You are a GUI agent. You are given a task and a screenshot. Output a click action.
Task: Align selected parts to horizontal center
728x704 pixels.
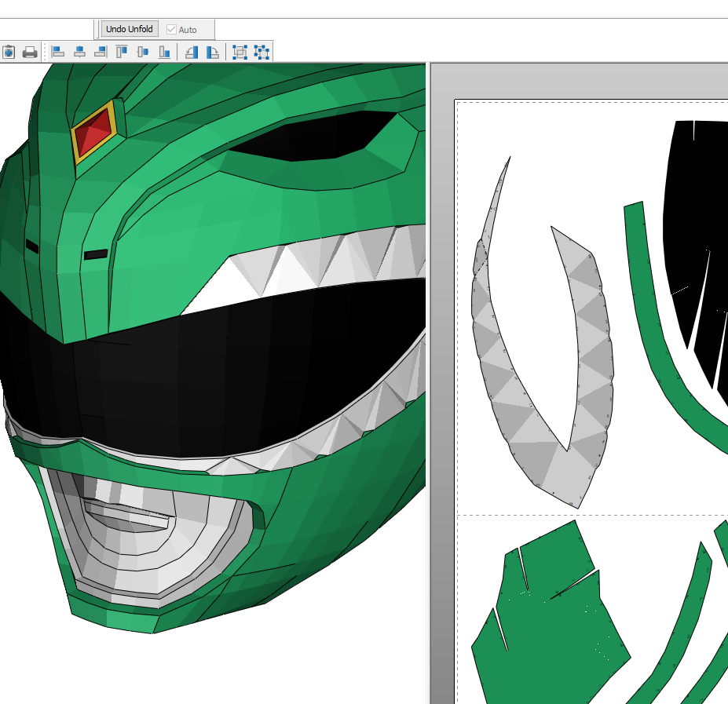(79, 52)
